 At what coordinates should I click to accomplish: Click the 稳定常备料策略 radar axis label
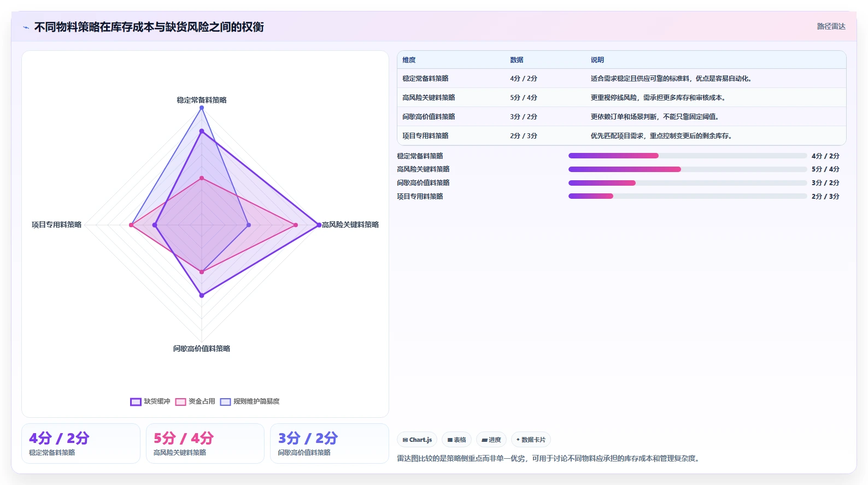coord(202,100)
